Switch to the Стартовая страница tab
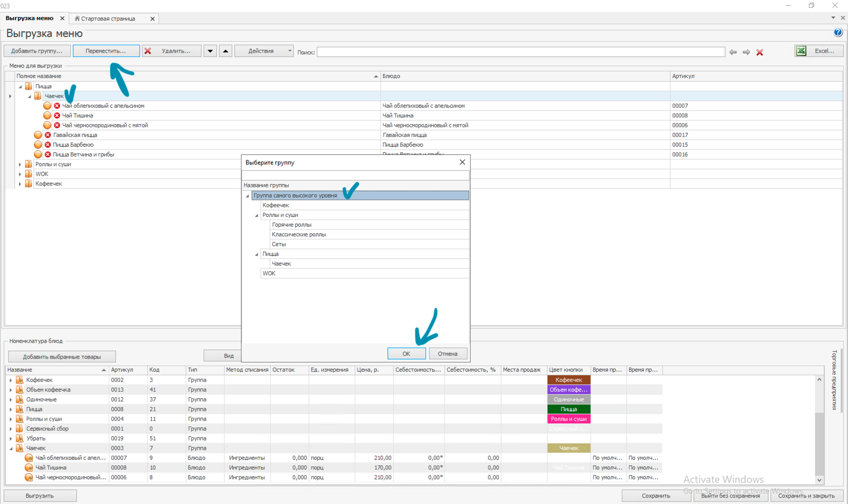The width and height of the screenshot is (848, 504). point(108,18)
